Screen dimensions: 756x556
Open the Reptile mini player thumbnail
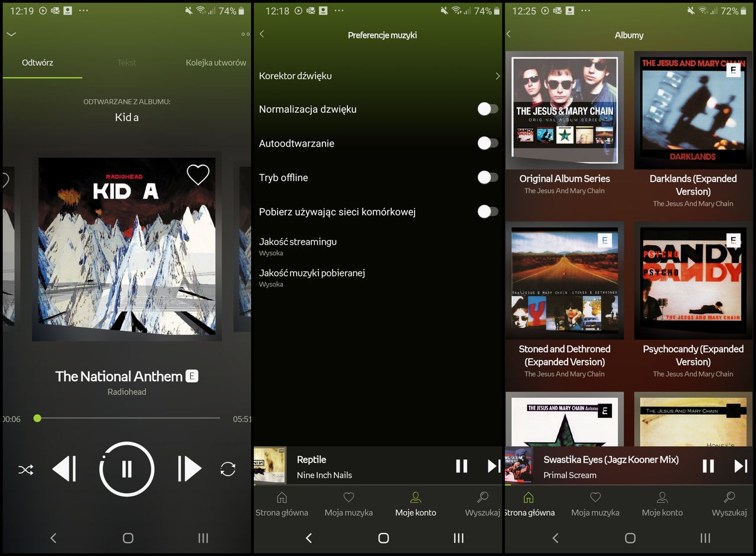[270, 466]
